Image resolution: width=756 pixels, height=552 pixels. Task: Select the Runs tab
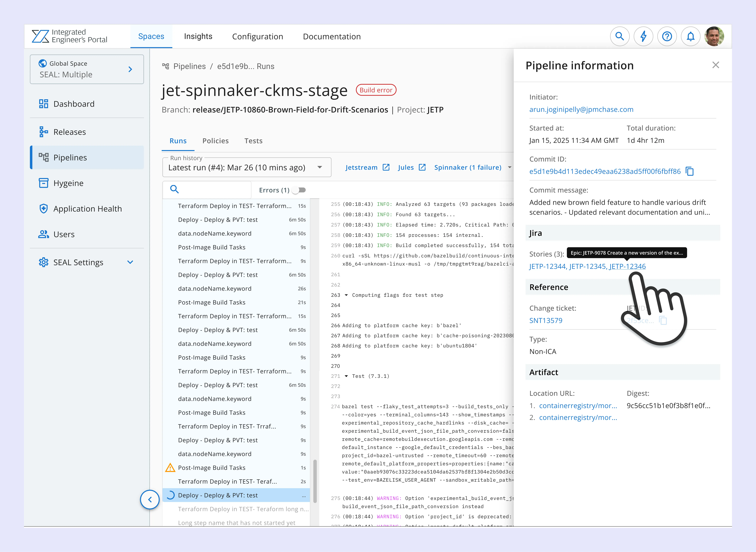178,141
